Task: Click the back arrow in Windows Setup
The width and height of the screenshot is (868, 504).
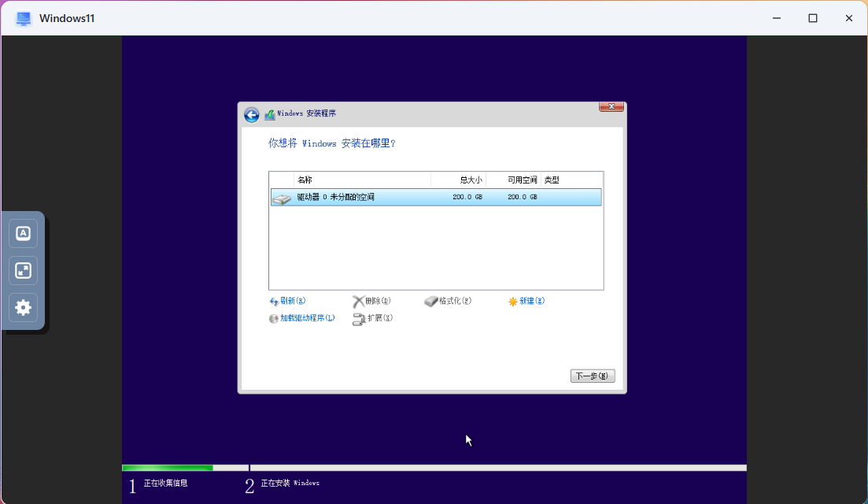Action: [251, 115]
